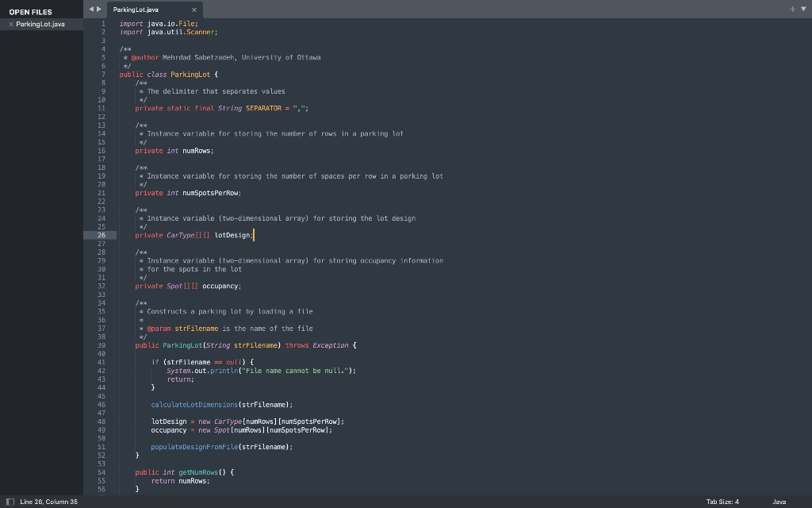Open the Tab Size: 4 indentation menu
The height and width of the screenshot is (508, 812).
pyautogui.click(x=722, y=502)
